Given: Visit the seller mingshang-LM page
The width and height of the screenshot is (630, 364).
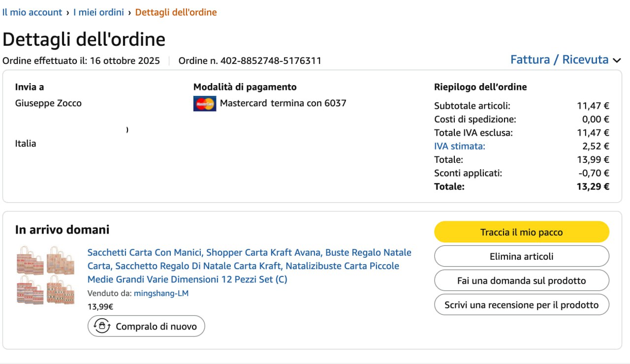Looking at the screenshot, I should [161, 294].
